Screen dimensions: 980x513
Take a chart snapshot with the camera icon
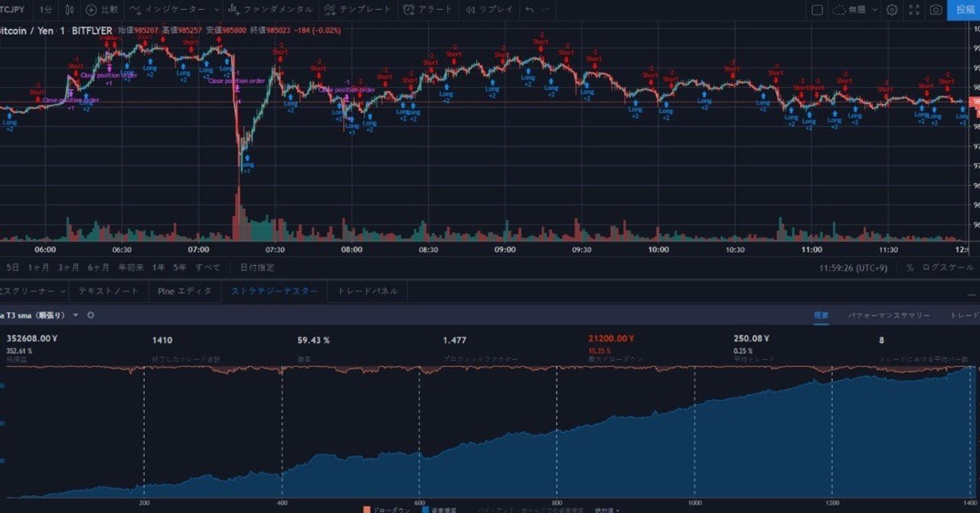(x=936, y=10)
